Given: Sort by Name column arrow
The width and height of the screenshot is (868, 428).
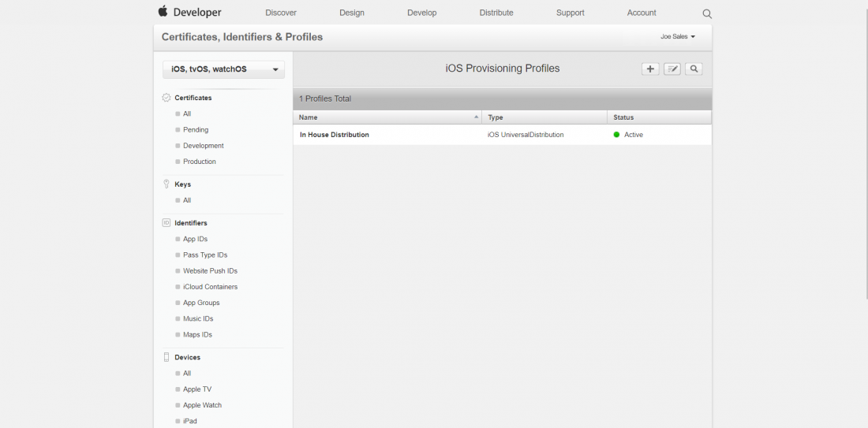Looking at the screenshot, I should click(476, 117).
